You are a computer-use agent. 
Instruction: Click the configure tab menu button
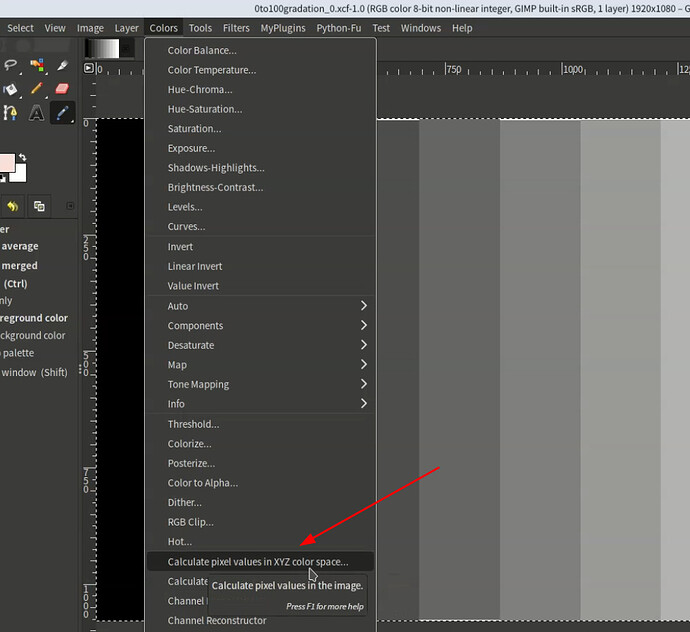coord(70,206)
